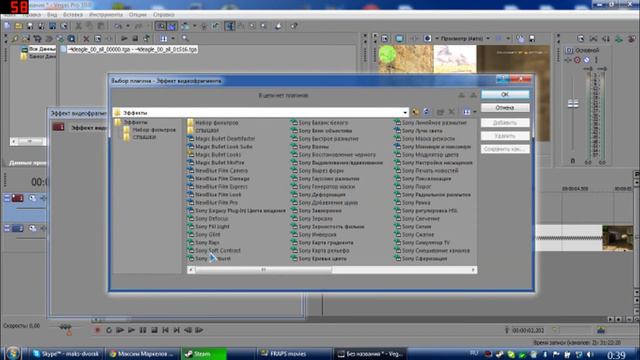Click the new folder icon in plugin chooser

(440, 112)
